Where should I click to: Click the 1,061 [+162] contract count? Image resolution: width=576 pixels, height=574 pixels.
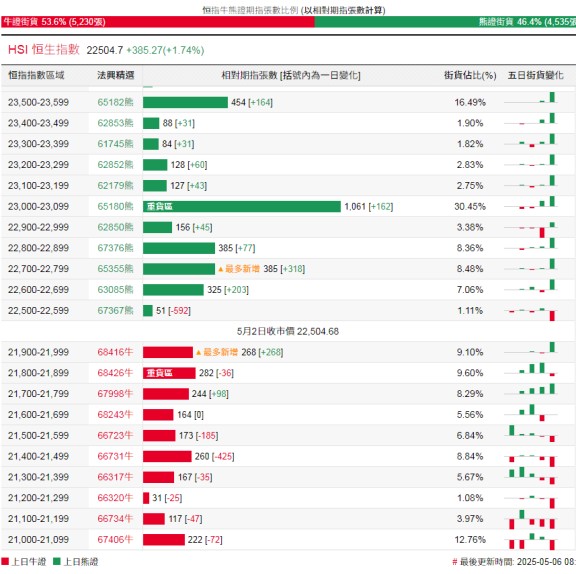[368, 206]
